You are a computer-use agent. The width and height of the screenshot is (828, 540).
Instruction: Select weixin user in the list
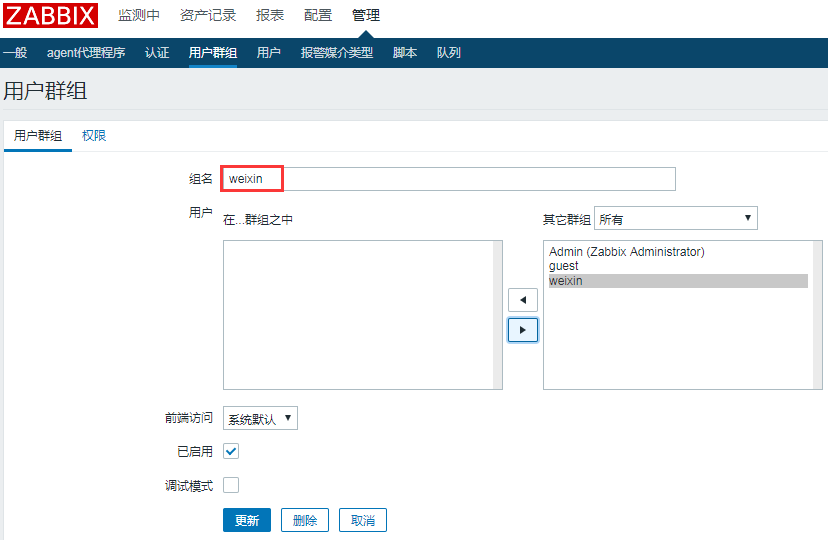pos(678,281)
